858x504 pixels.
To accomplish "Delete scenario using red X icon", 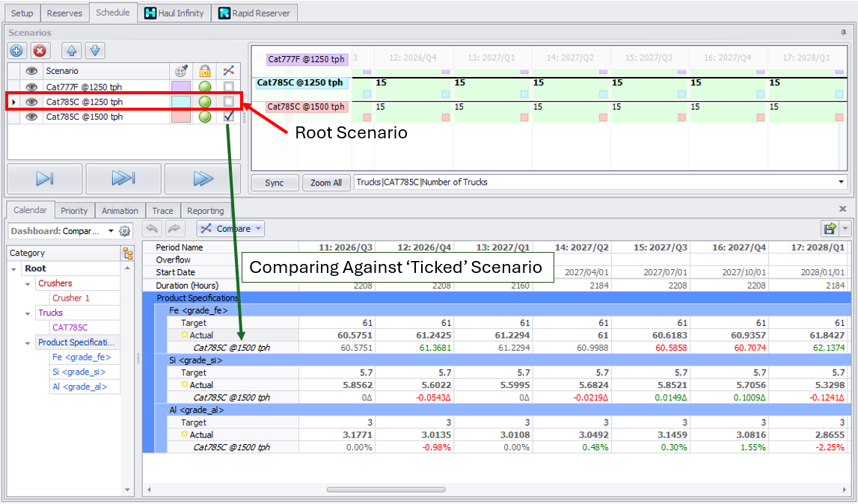I will (x=40, y=51).
